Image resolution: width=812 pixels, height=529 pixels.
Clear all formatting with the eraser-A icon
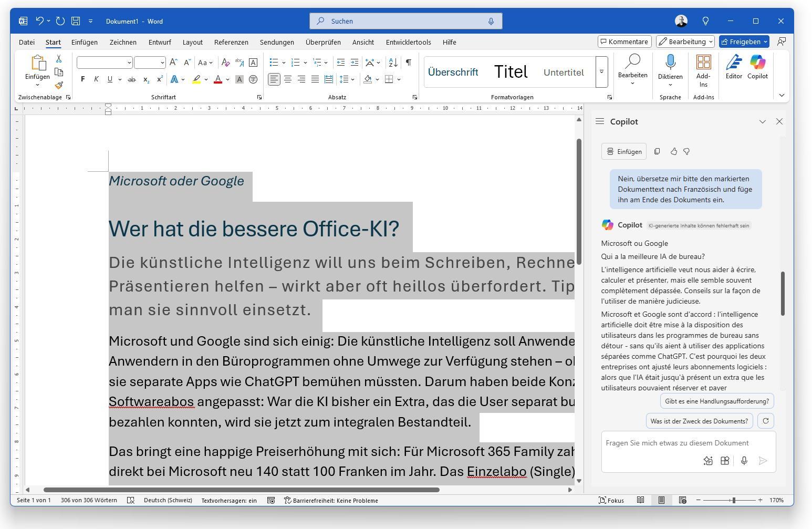[225, 63]
